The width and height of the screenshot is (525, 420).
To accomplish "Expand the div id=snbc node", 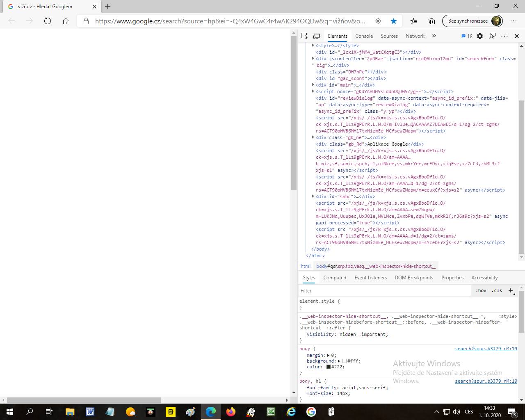I will (x=313, y=196).
